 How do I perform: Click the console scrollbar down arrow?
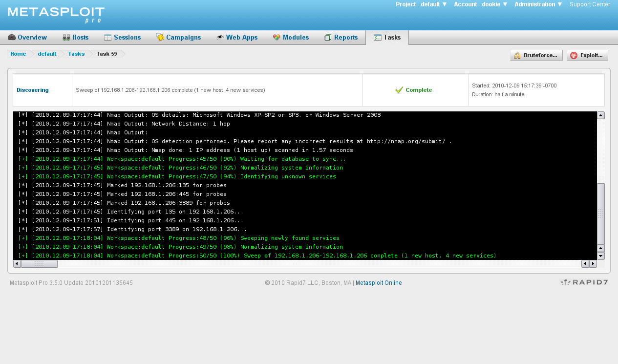[x=600, y=256]
